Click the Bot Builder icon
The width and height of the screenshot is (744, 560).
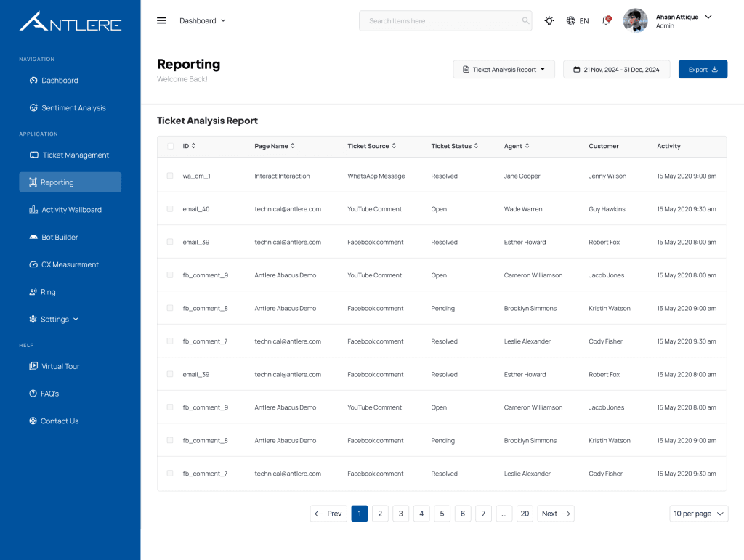33,237
